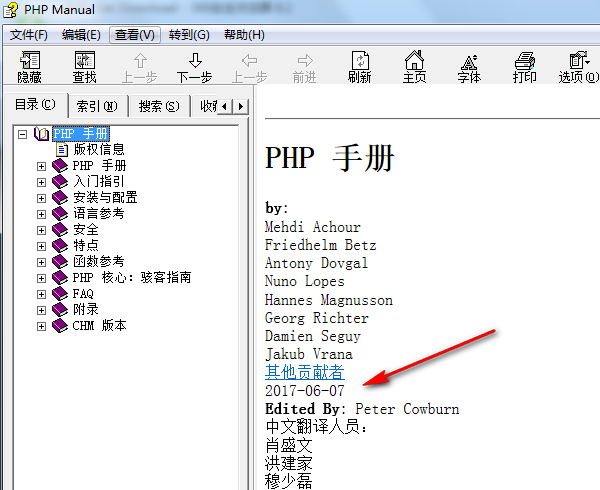Click purple book icon for 函数参考

tap(60, 262)
